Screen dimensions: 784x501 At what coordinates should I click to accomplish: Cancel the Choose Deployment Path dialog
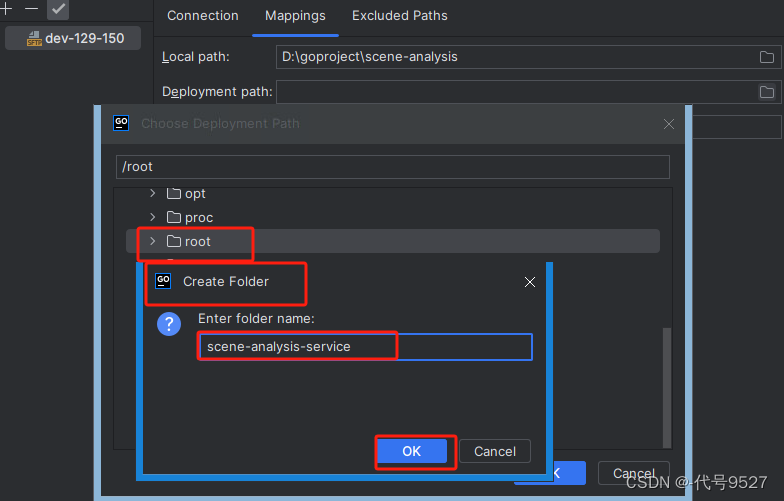coord(634,473)
